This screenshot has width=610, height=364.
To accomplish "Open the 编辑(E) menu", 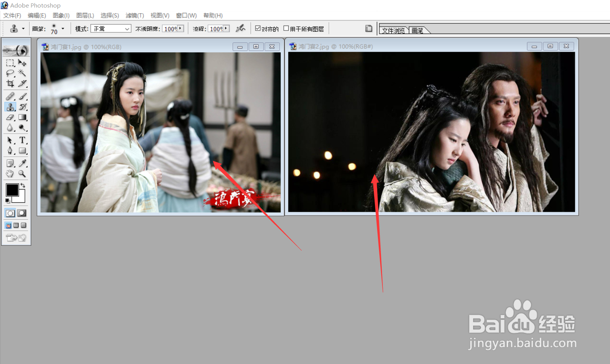I will pyautogui.click(x=37, y=15).
